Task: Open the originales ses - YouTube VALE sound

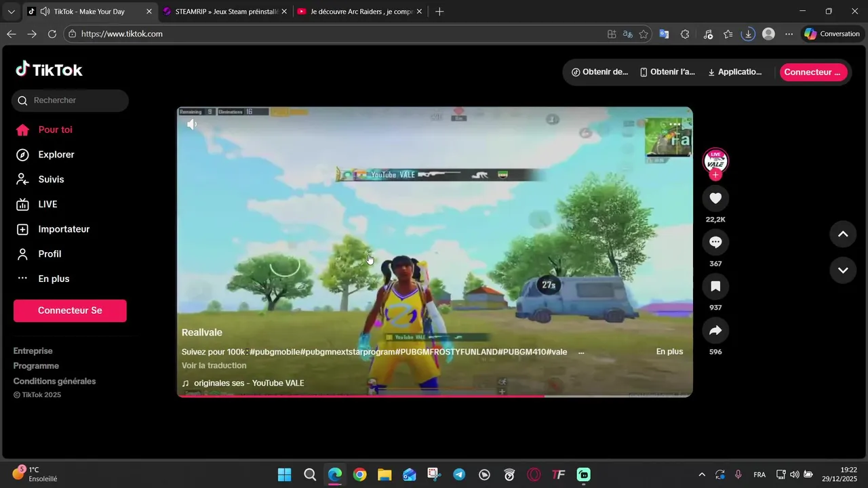Action: (x=243, y=383)
